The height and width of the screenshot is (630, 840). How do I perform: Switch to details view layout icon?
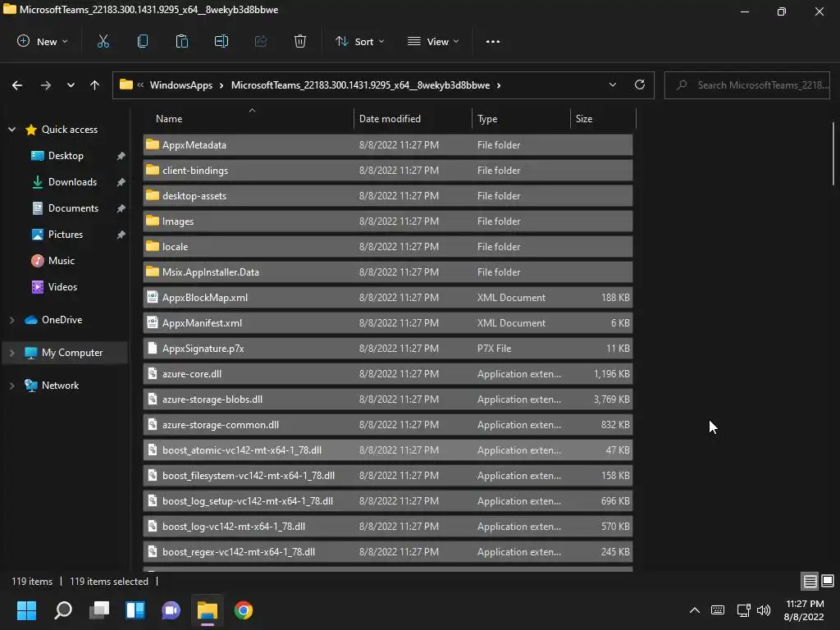click(x=810, y=581)
